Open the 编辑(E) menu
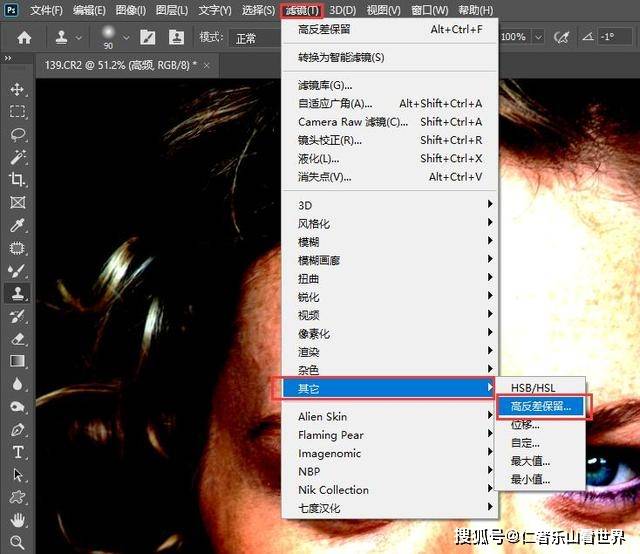 (x=89, y=10)
